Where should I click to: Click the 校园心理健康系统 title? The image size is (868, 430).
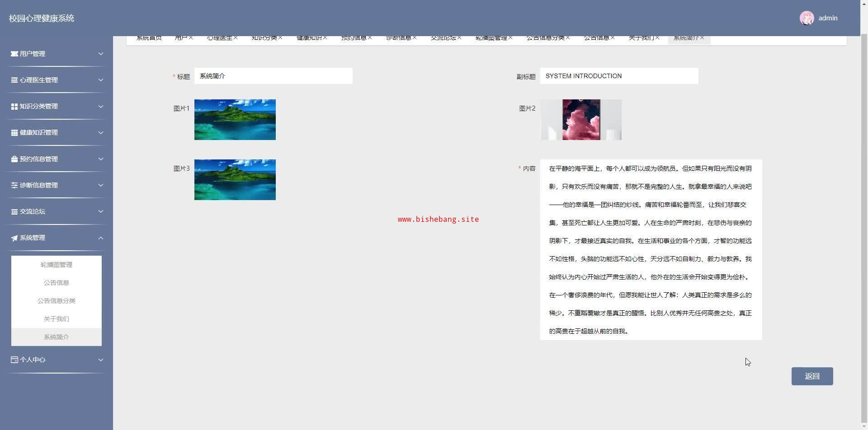click(x=42, y=19)
